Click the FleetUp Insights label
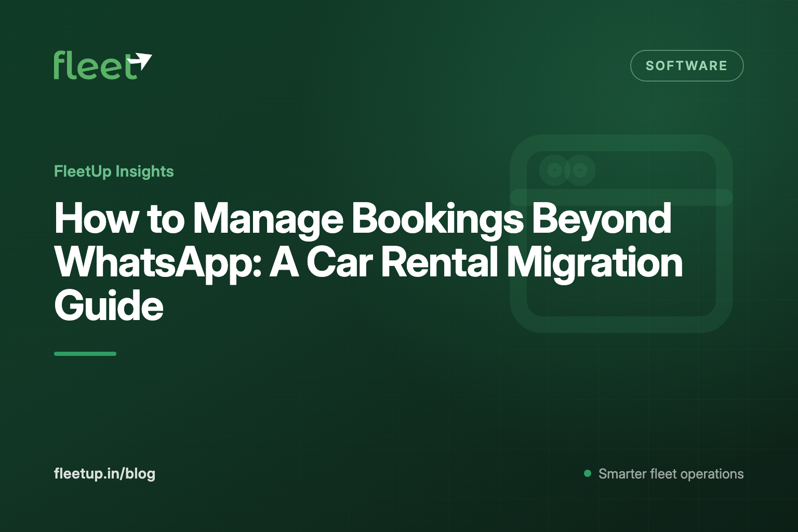Screen dimensions: 798x532 [x=114, y=171]
